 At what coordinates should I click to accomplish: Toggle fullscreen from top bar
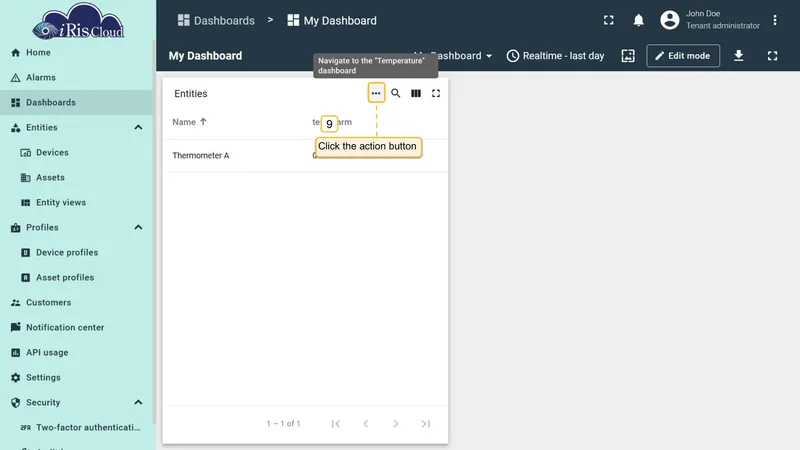(609, 20)
